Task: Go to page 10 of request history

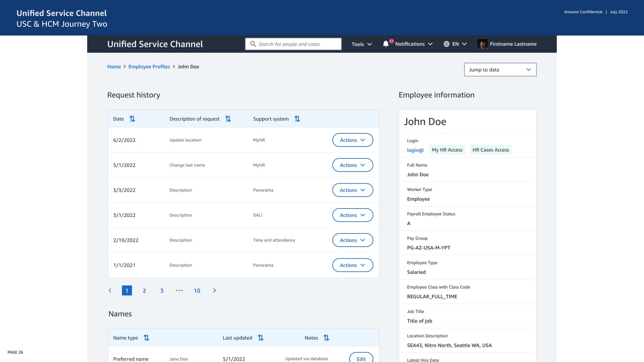Action: click(197, 291)
